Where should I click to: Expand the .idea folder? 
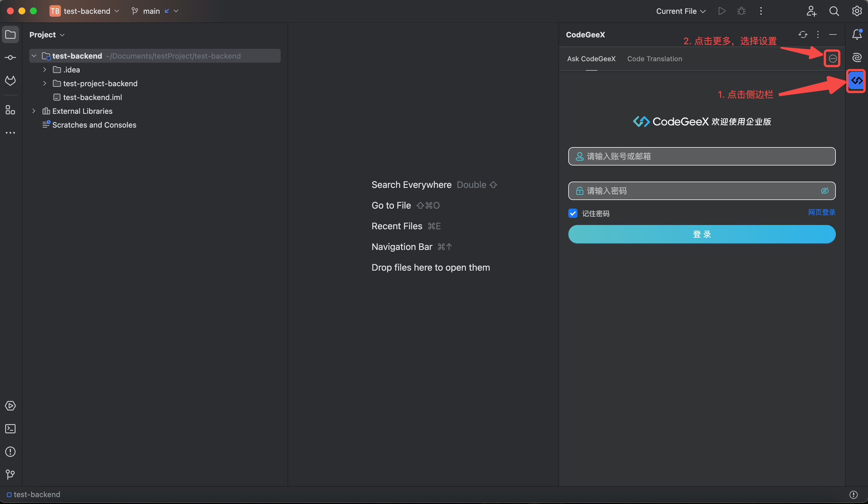[x=44, y=70]
